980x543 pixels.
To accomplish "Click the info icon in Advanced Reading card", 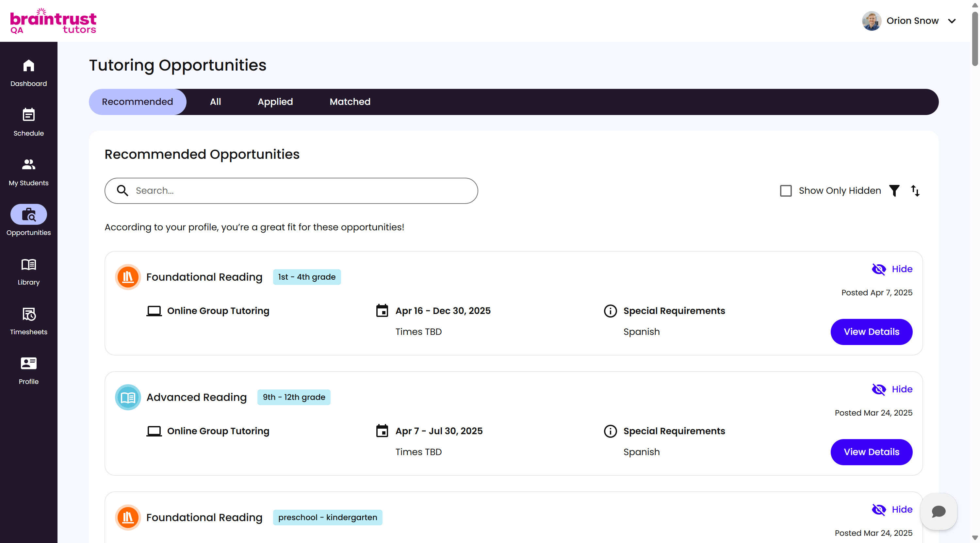I will tap(610, 431).
